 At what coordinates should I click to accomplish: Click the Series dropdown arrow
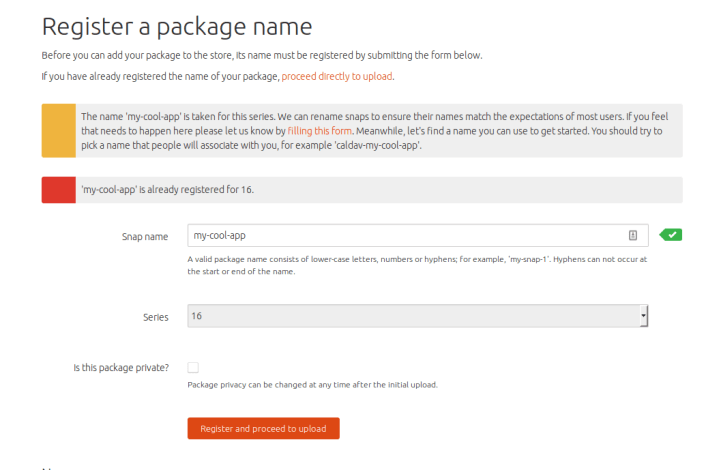click(644, 316)
